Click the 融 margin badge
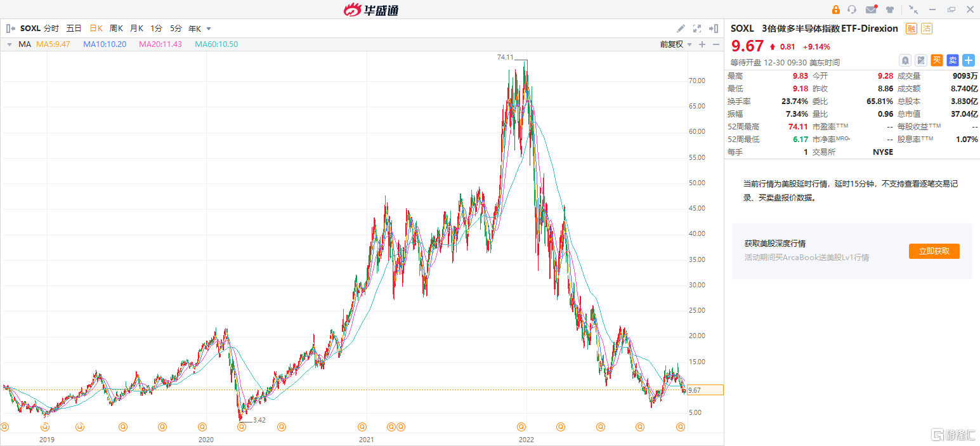Image resolution: width=980 pixels, height=446 pixels. [x=911, y=29]
